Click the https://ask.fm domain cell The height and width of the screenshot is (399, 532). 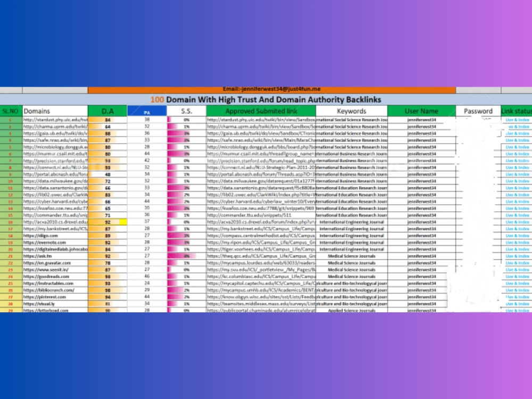(x=55, y=256)
